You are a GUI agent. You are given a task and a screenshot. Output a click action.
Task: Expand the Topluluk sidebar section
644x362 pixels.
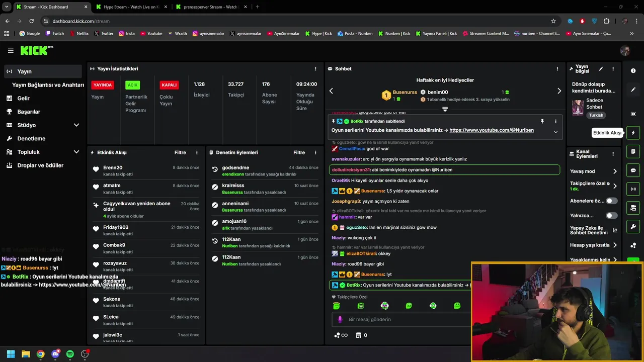click(x=76, y=152)
